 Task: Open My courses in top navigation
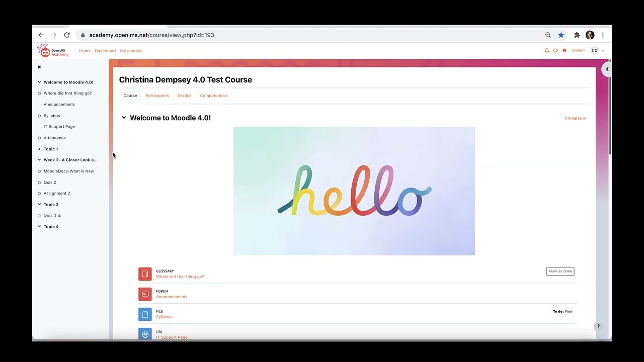pos(131,51)
